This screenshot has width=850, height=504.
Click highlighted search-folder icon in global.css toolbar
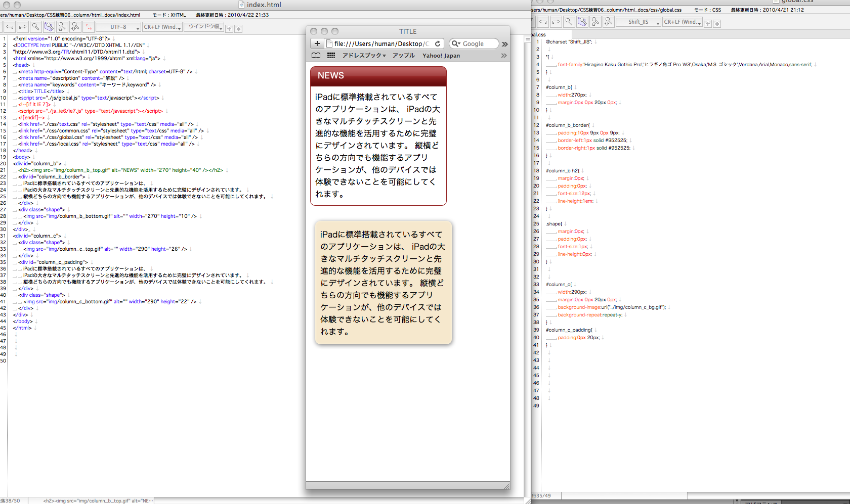[582, 22]
